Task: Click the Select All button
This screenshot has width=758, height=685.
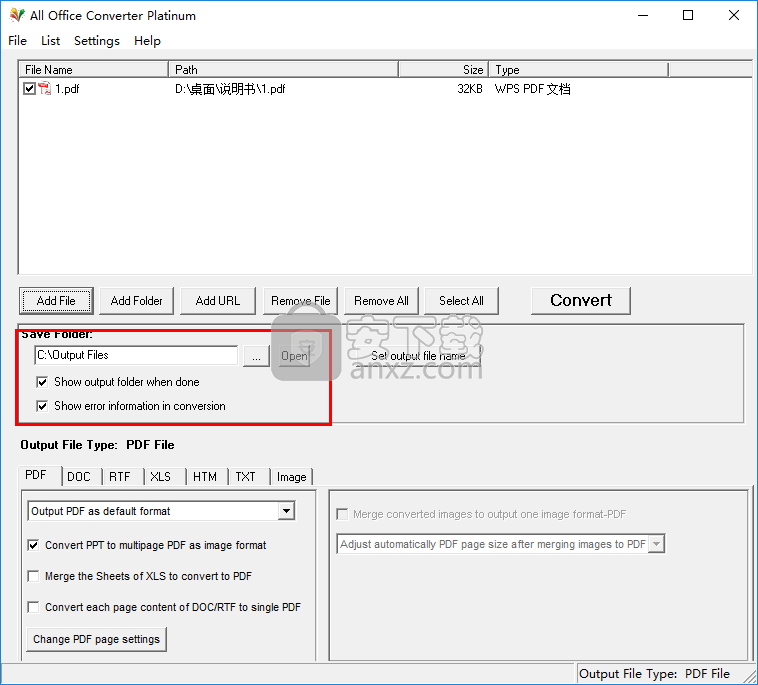Action: coord(461,301)
